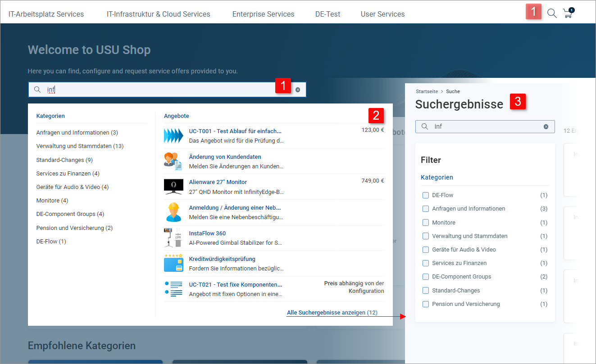Clear the Suchergebnisse search field text
596x364 pixels.
pyautogui.click(x=546, y=126)
